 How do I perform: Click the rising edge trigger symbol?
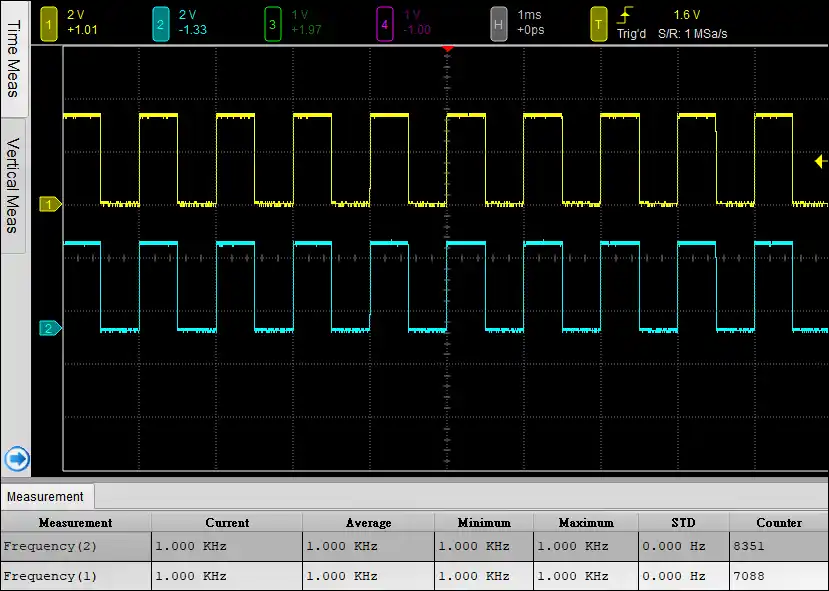click(626, 16)
